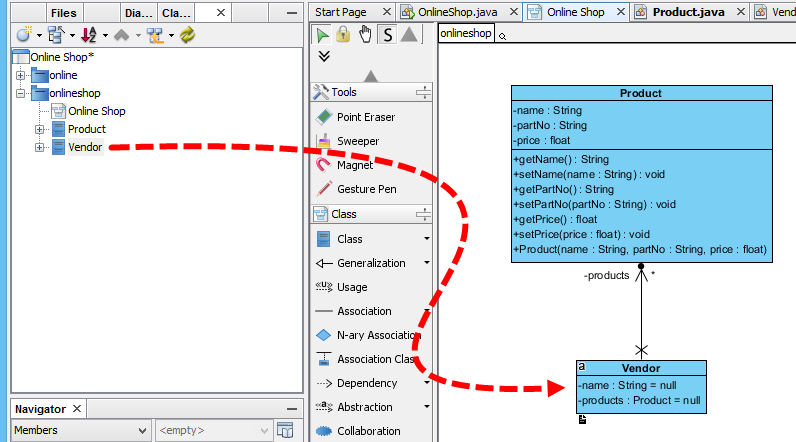Select the Vendor class in tree
The image size is (796, 442).
[85, 147]
